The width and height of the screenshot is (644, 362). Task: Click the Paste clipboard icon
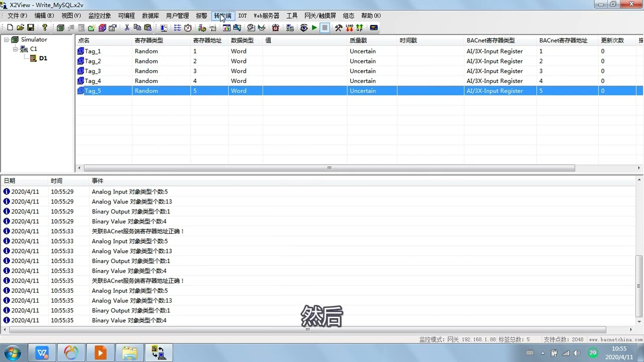tap(147, 28)
